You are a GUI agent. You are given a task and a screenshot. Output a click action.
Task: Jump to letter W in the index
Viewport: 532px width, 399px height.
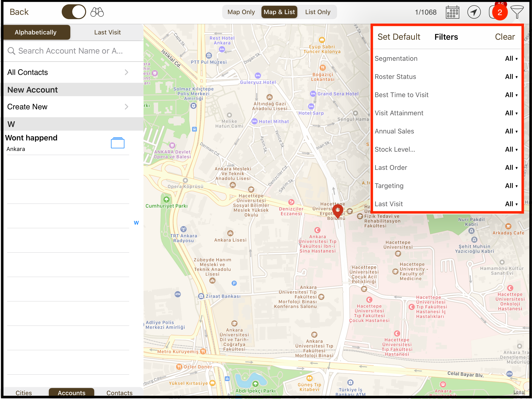click(136, 222)
